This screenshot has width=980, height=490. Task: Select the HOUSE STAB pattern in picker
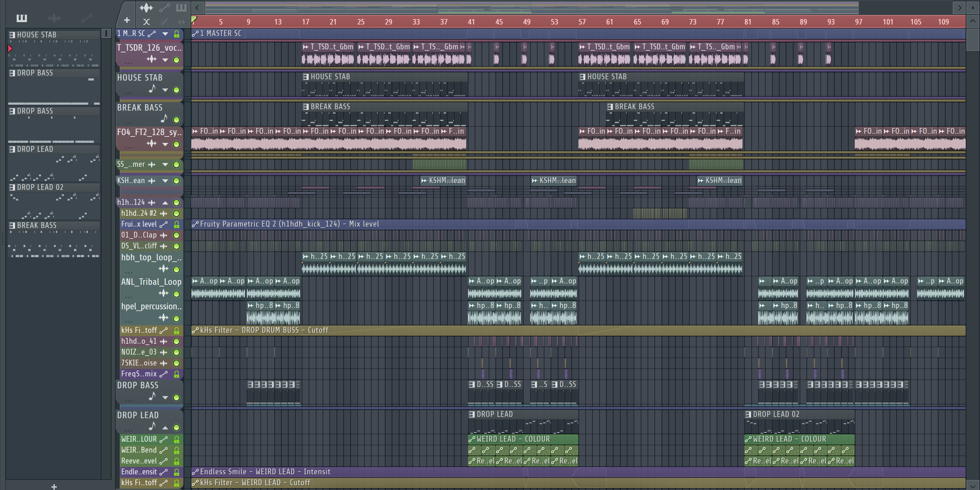tap(54, 48)
